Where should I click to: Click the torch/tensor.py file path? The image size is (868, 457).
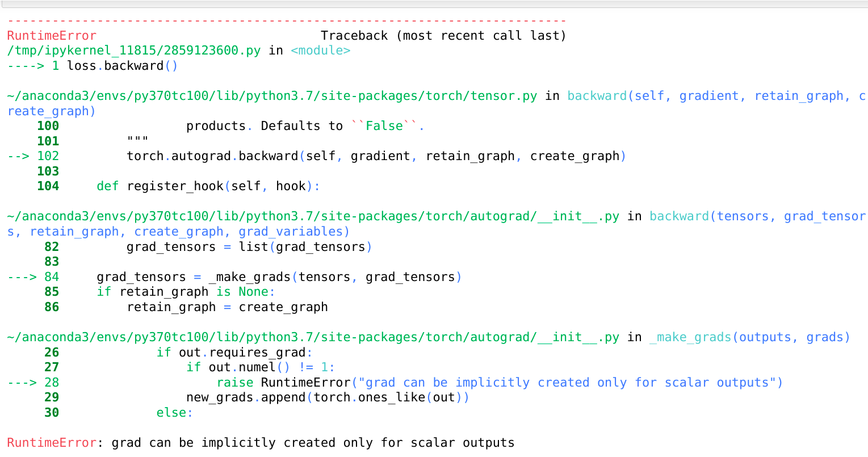pos(272,96)
